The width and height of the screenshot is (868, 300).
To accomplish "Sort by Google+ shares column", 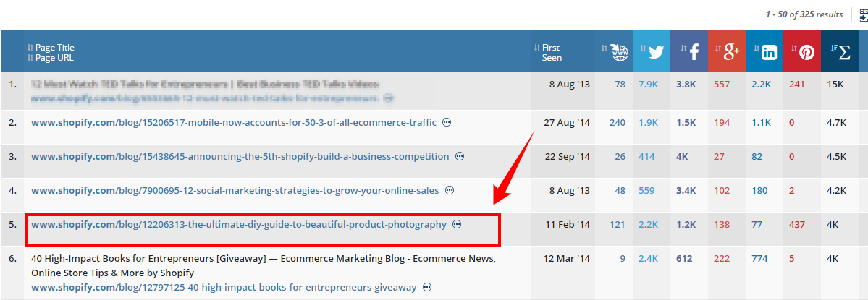I will pos(726,51).
